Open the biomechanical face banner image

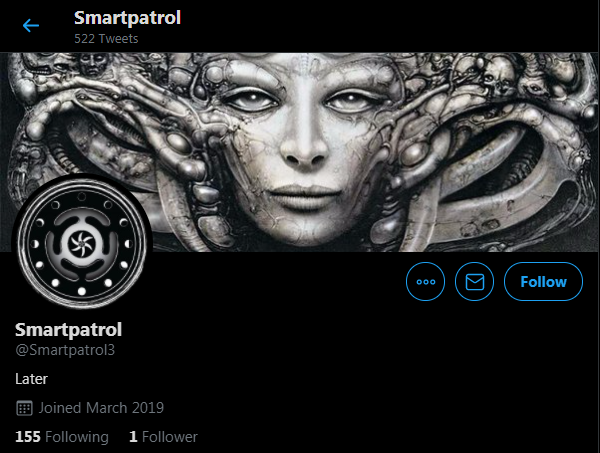pyautogui.click(x=300, y=152)
